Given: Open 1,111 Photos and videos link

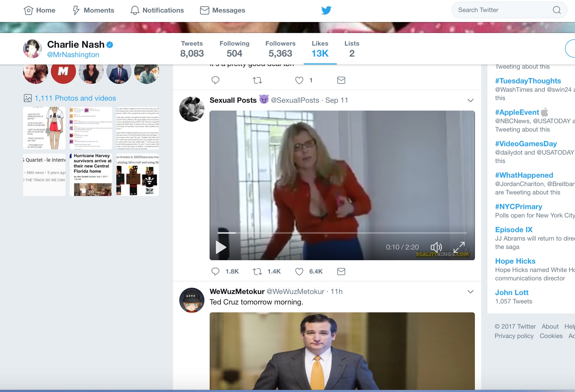Looking at the screenshot, I should (x=75, y=98).
